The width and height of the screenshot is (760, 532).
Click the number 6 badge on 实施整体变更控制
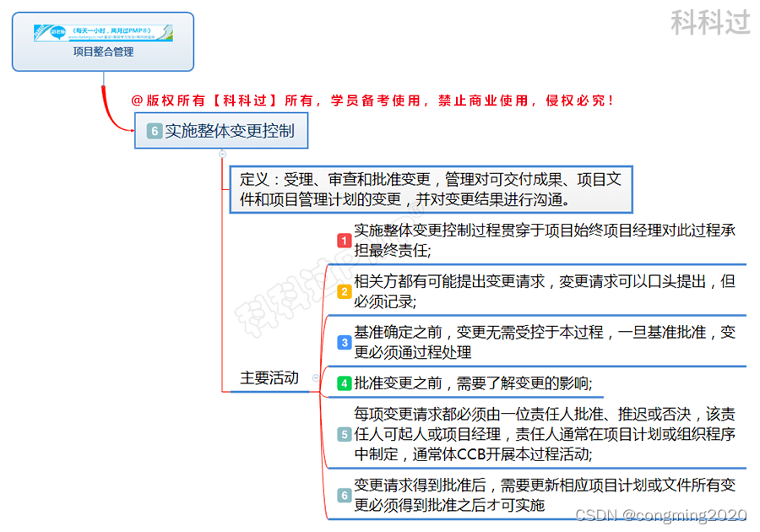coord(155,131)
